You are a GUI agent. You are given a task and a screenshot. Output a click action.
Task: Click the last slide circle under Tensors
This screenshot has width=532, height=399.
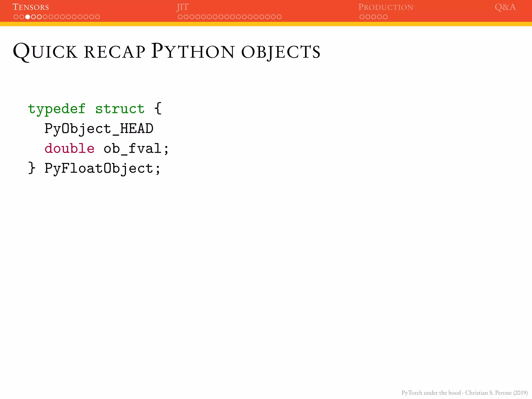(x=97, y=17)
